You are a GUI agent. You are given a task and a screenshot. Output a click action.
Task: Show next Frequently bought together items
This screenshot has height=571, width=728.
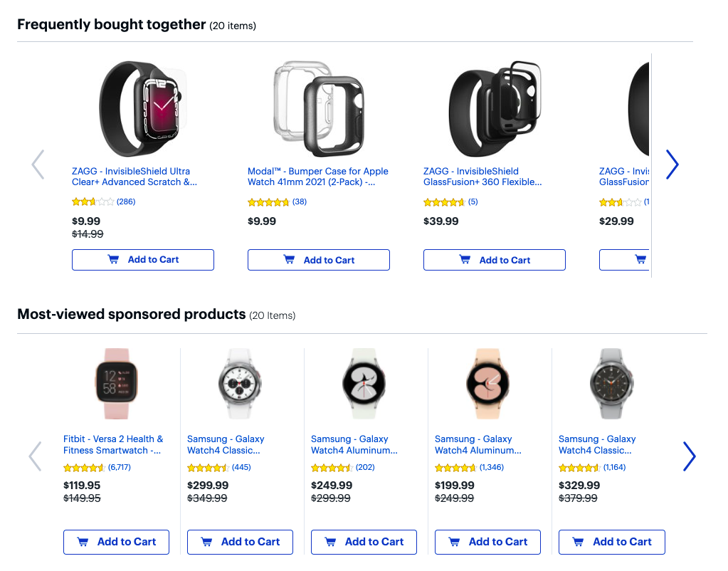[x=672, y=164]
